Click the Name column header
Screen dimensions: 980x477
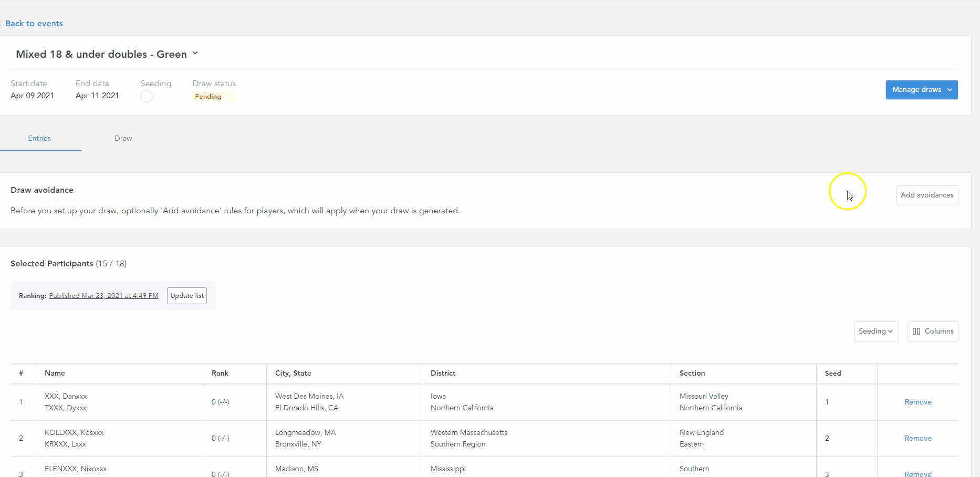pos(55,374)
